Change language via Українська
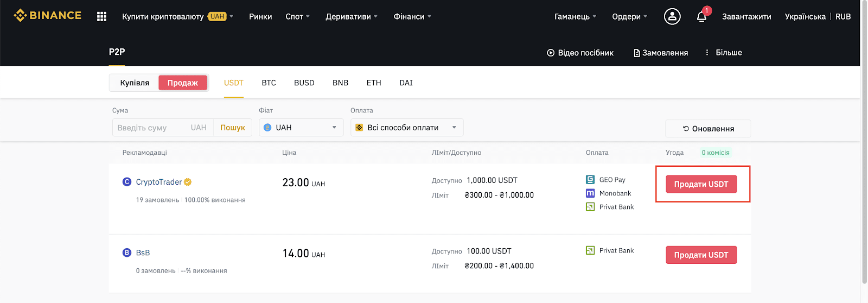The height and width of the screenshot is (303, 868). click(x=805, y=16)
